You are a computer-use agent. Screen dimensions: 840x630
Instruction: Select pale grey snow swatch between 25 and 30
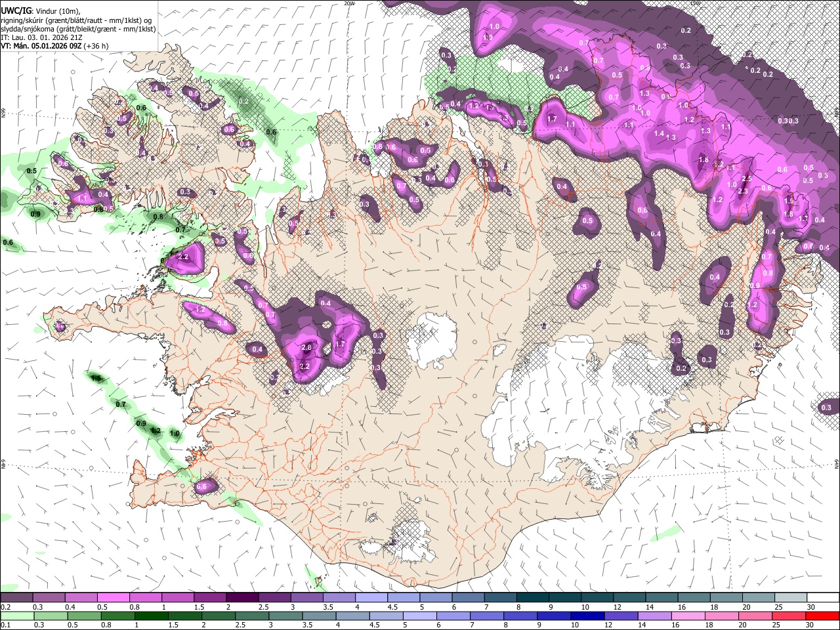click(x=790, y=598)
